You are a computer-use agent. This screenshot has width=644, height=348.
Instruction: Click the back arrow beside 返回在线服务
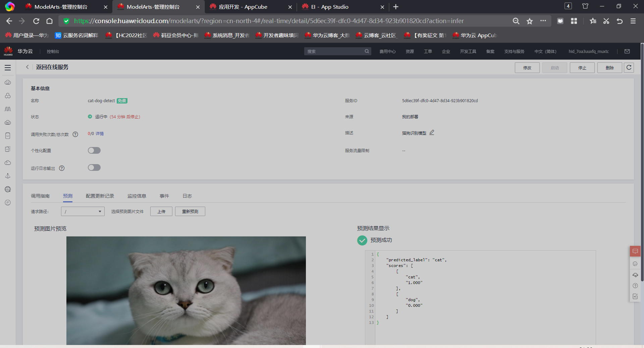click(28, 67)
